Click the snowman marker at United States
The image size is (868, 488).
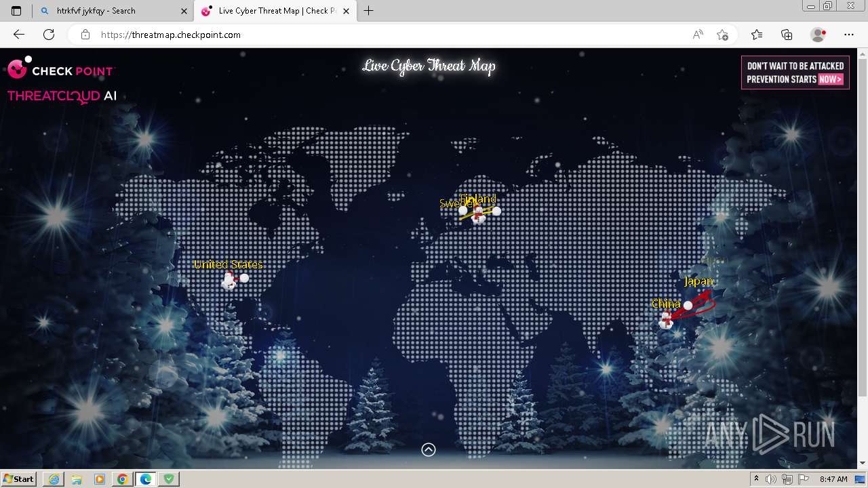click(230, 281)
